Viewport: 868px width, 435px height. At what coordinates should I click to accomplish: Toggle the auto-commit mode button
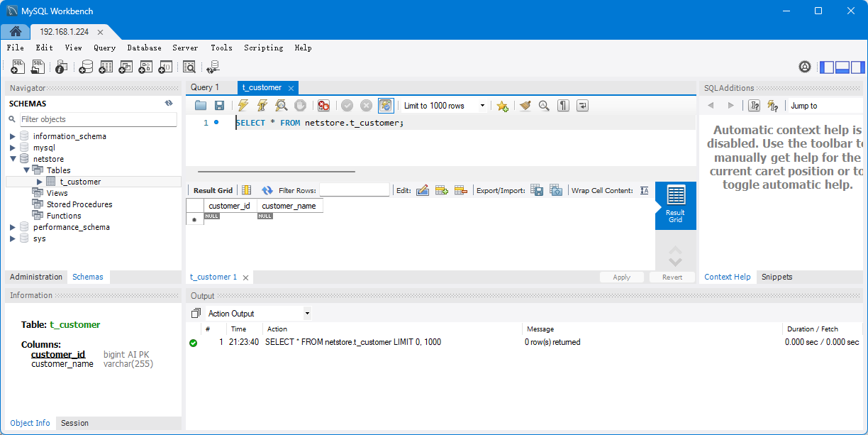tap(386, 106)
